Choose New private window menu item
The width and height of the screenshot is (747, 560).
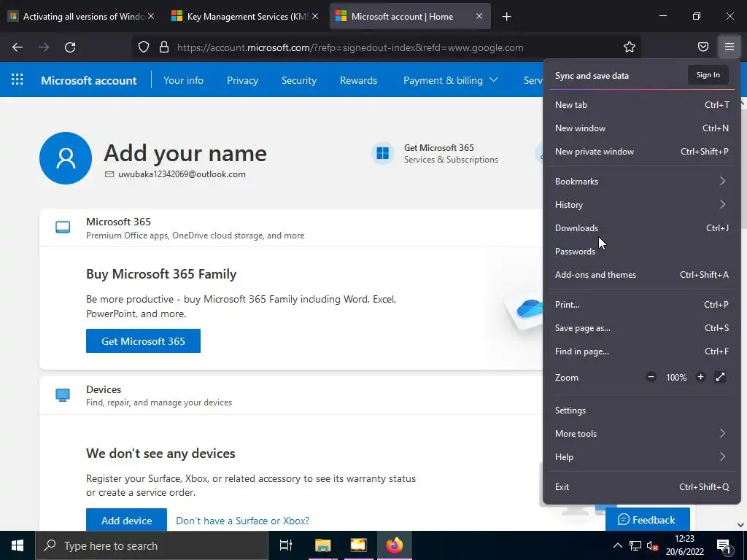[642, 152]
